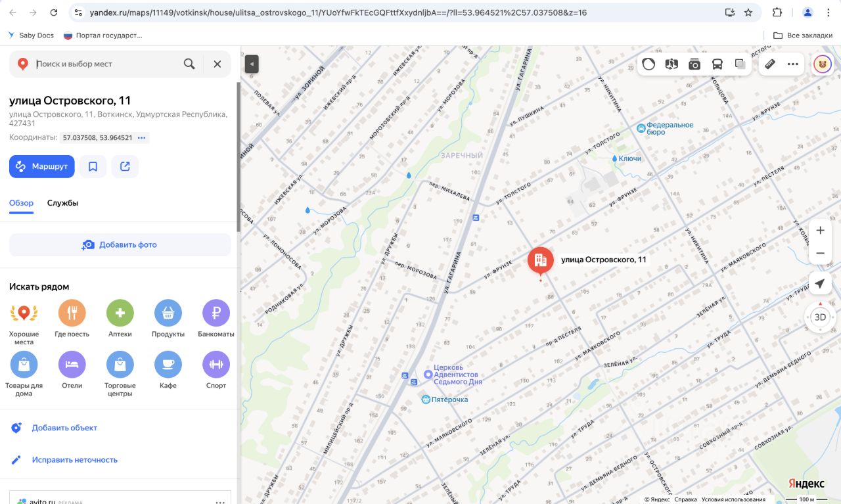
Task: Click the Добавить фото button
Action: [120, 244]
